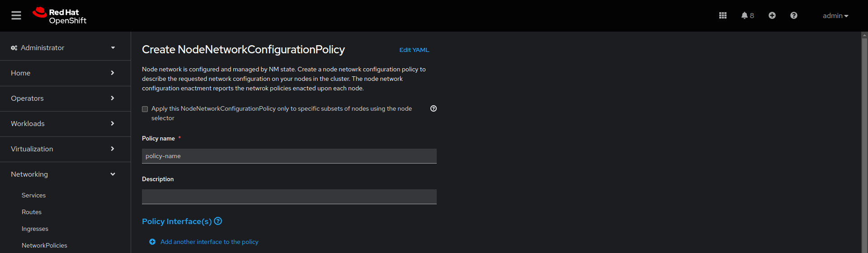Click the Create NodeNetworkConfigurationPolicy heading
Viewport: 868px width, 253px height.
[243, 50]
